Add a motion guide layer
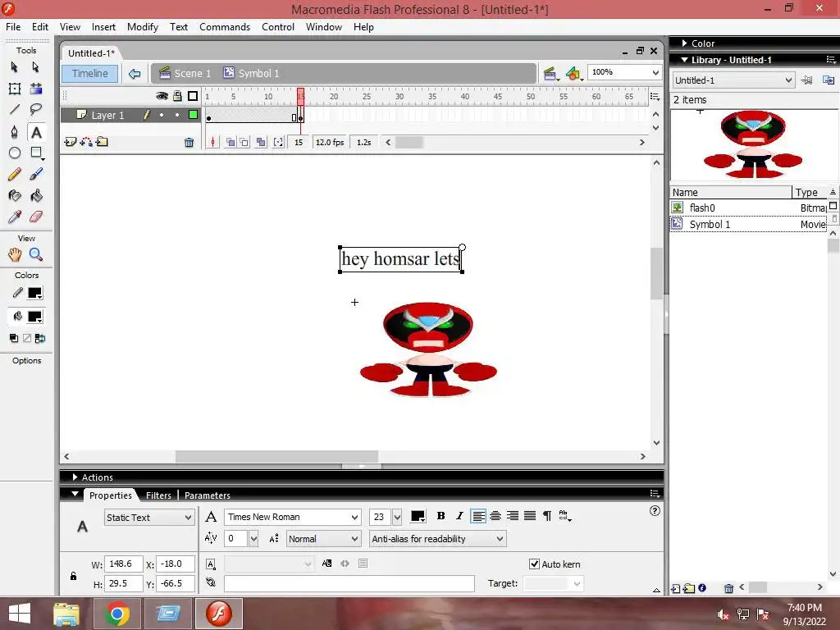 point(85,142)
